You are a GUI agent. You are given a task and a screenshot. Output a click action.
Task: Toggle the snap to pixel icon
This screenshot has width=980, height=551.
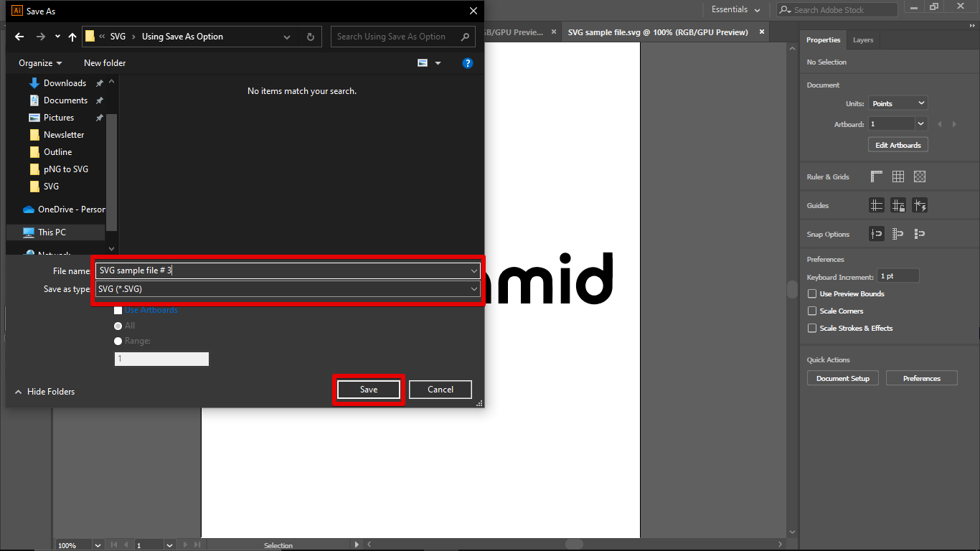coord(898,234)
